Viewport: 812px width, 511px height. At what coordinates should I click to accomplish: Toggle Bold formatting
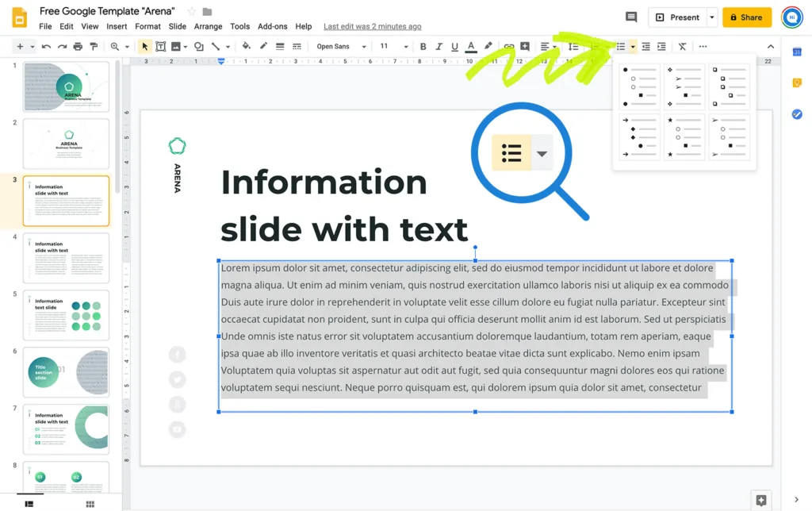pyautogui.click(x=423, y=47)
